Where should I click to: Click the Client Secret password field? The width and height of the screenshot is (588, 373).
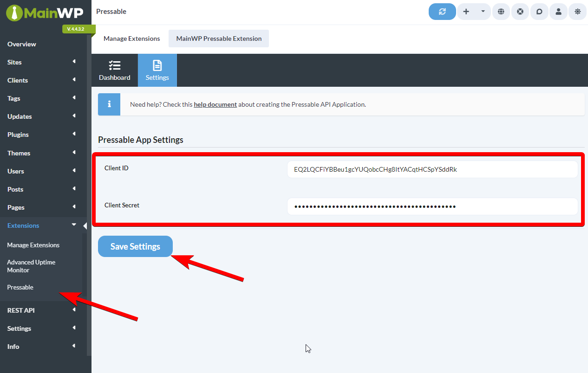pos(432,206)
